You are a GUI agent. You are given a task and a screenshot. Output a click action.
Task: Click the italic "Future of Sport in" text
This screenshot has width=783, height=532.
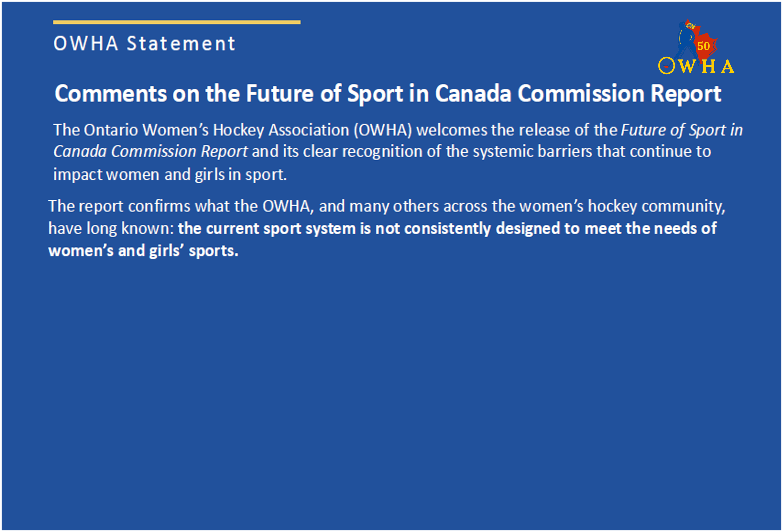tap(682, 130)
